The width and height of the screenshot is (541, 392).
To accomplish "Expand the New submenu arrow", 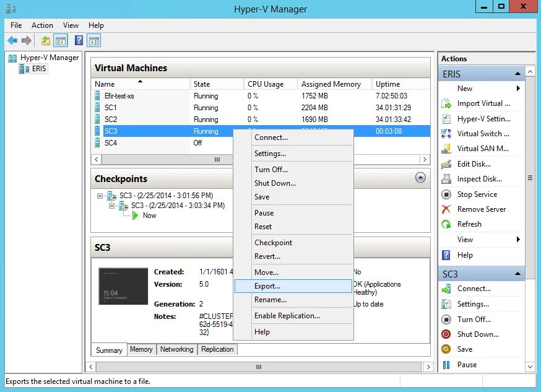I will (x=518, y=89).
